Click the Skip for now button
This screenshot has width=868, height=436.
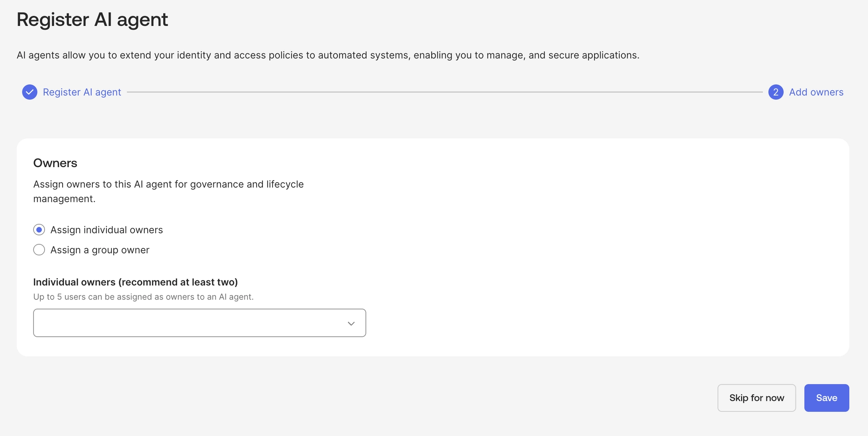click(757, 398)
